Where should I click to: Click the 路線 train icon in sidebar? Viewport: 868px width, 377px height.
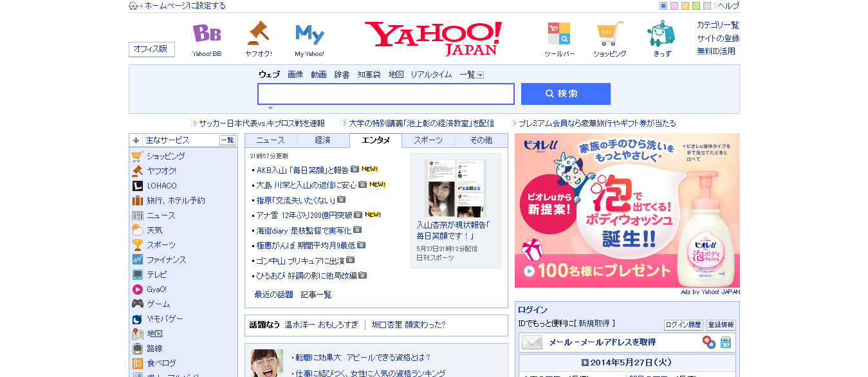[137, 349]
